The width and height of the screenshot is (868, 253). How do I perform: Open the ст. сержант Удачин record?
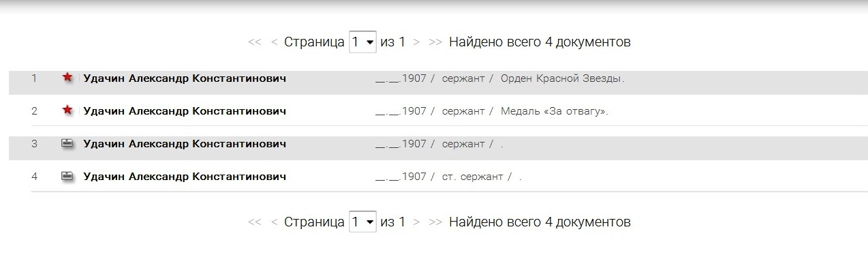[184, 177]
